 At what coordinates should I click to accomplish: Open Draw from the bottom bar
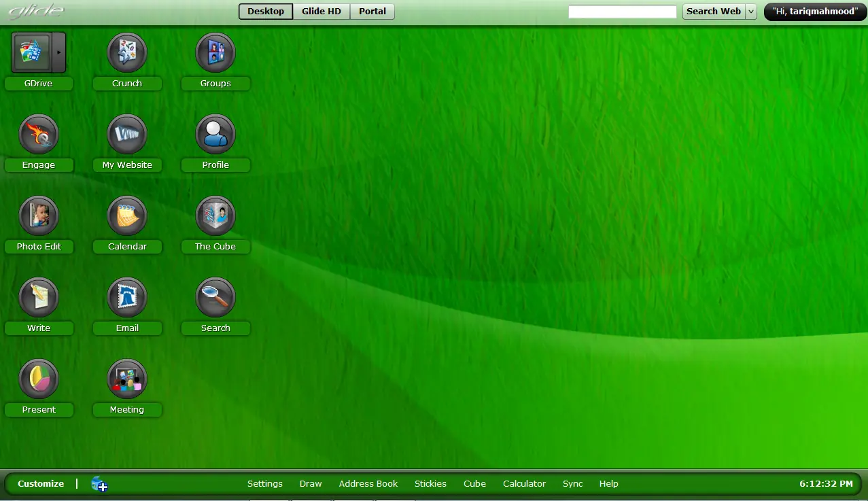pyautogui.click(x=311, y=484)
